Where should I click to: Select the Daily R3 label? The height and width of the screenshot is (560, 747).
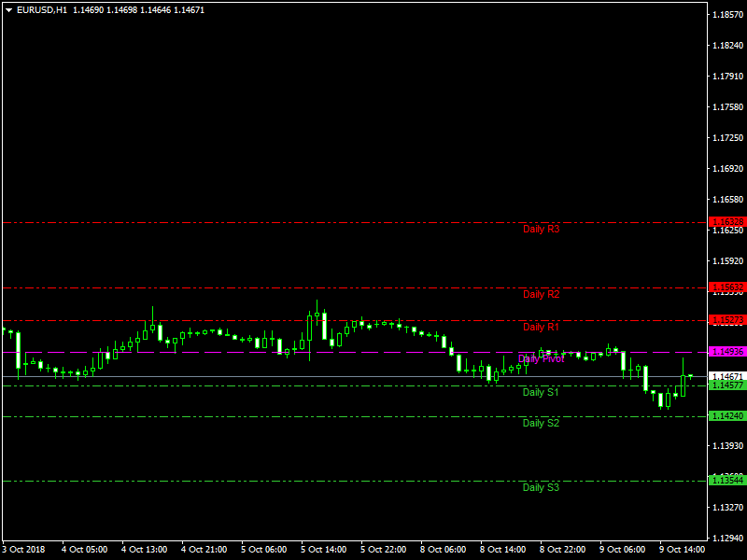pyautogui.click(x=541, y=229)
